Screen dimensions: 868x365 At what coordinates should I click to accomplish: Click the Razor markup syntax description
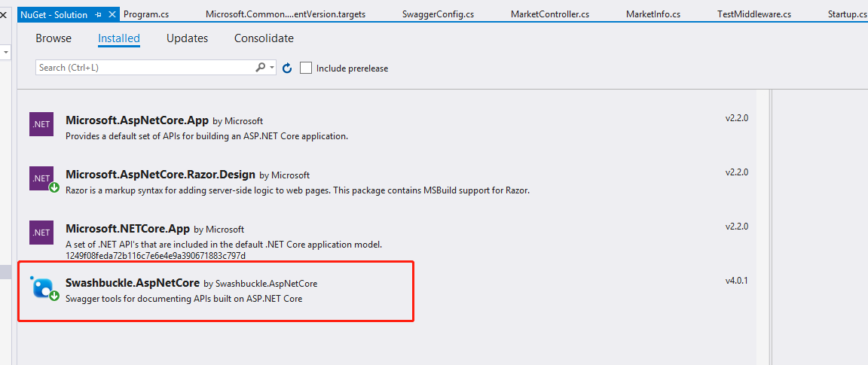click(298, 190)
